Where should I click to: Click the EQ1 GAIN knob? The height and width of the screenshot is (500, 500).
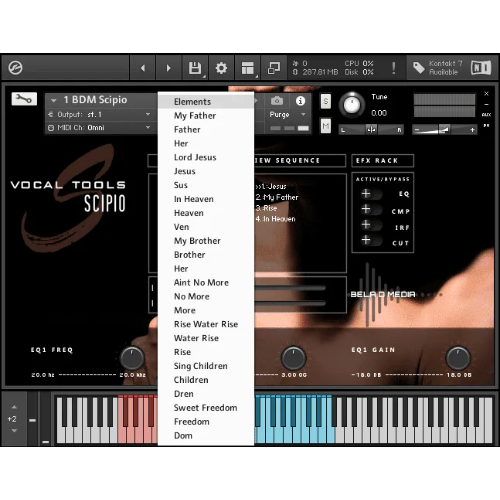click(x=458, y=358)
